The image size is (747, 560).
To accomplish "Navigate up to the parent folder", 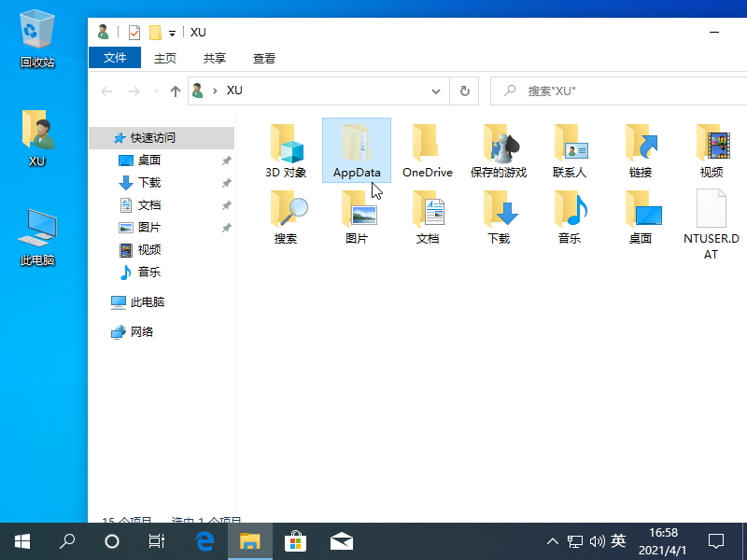I will point(176,91).
